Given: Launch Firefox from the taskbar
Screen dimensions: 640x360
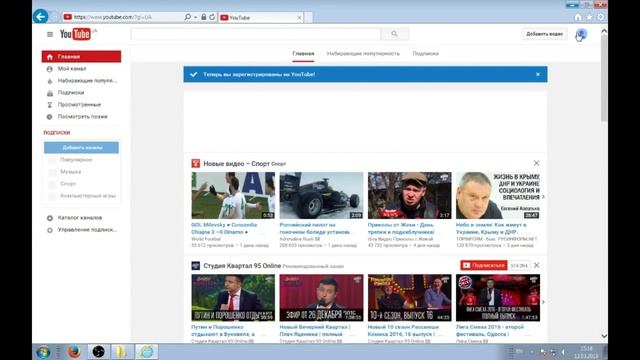Looking at the screenshot, I should (74, 351).
